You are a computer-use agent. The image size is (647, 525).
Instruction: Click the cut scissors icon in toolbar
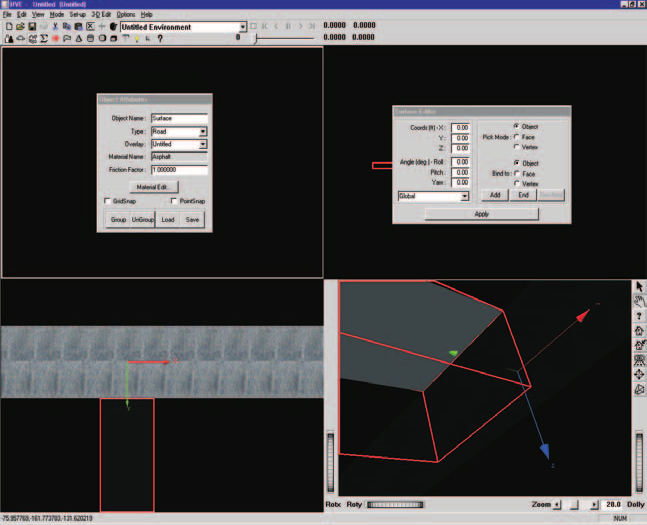pyautogui.click(x=55, y=26)
